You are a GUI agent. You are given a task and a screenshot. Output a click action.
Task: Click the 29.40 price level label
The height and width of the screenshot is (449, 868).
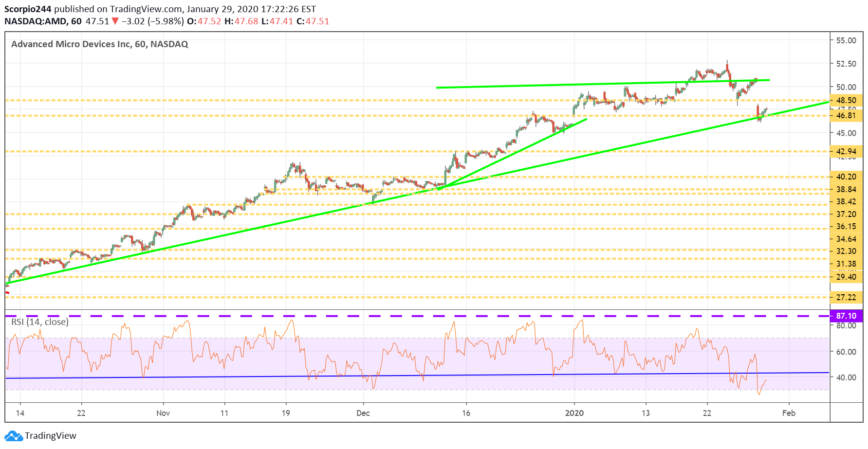[846, 277]
